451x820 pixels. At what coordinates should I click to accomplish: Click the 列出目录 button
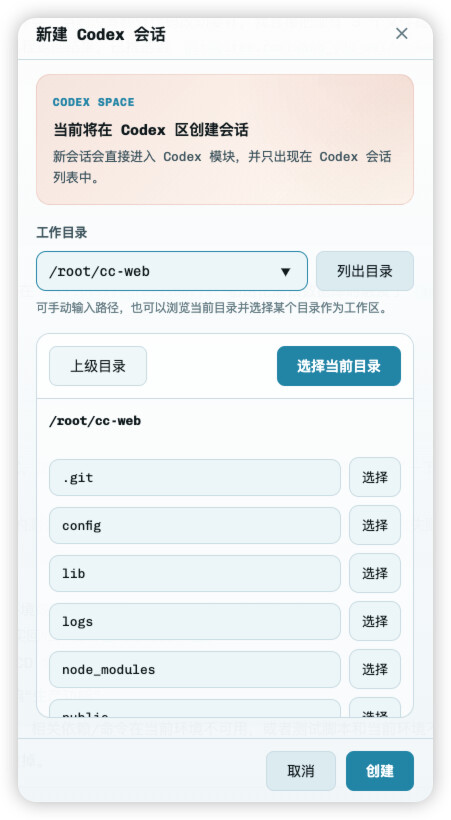(365, 271)
